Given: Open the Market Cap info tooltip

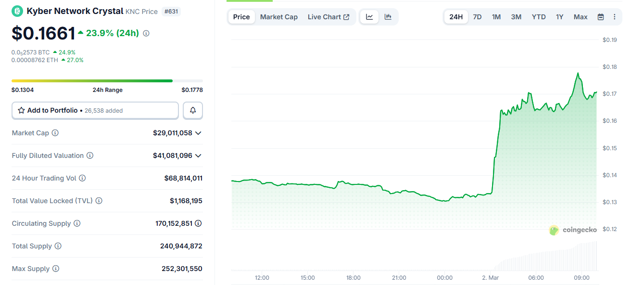Looking at the screenshot, I should 54,133.
